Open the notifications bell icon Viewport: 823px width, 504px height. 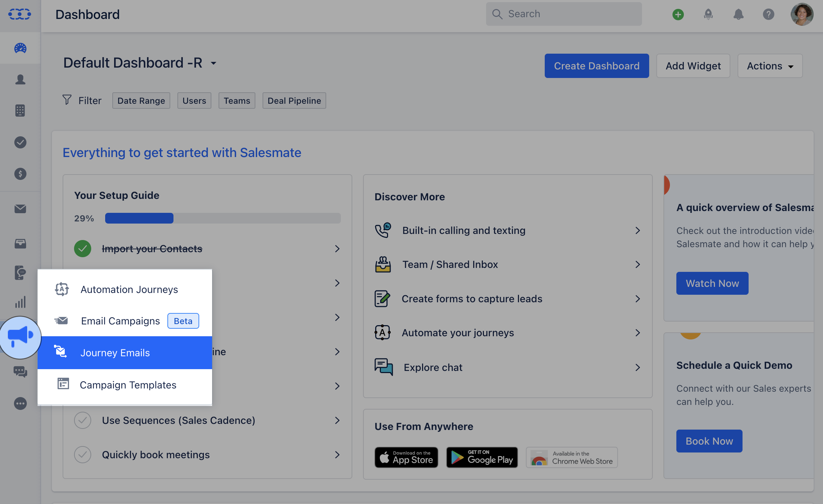point(738,14)
